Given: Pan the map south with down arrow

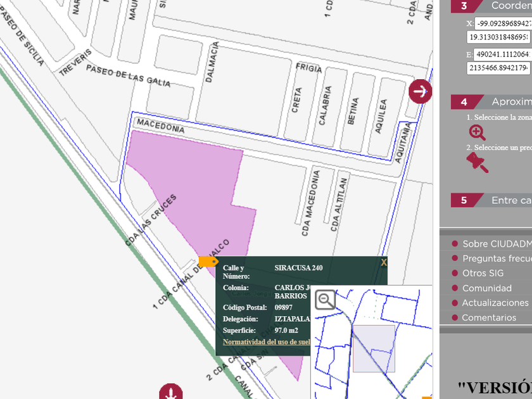Looking at the screenshot, I should tap(170, 393).
